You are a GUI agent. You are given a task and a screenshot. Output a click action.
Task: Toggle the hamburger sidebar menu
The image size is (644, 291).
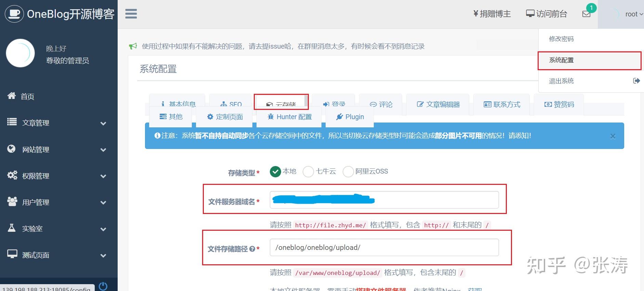[131, 14]
